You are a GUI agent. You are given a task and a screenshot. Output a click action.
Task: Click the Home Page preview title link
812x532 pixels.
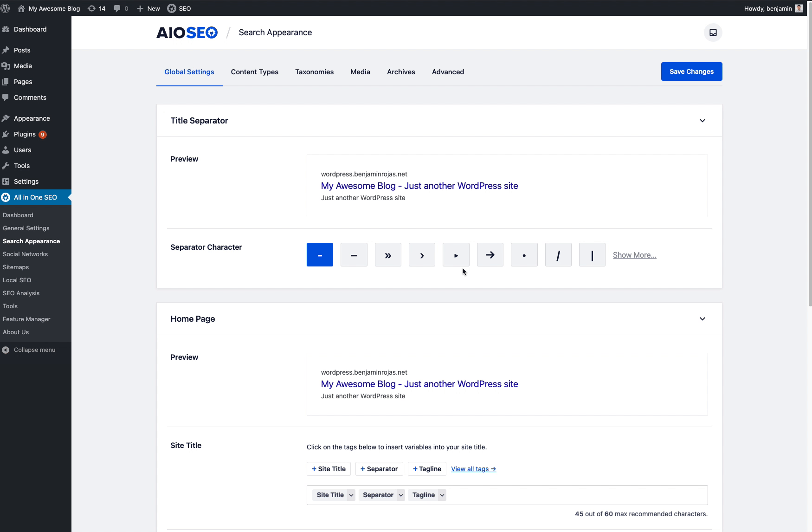(419, 384)
